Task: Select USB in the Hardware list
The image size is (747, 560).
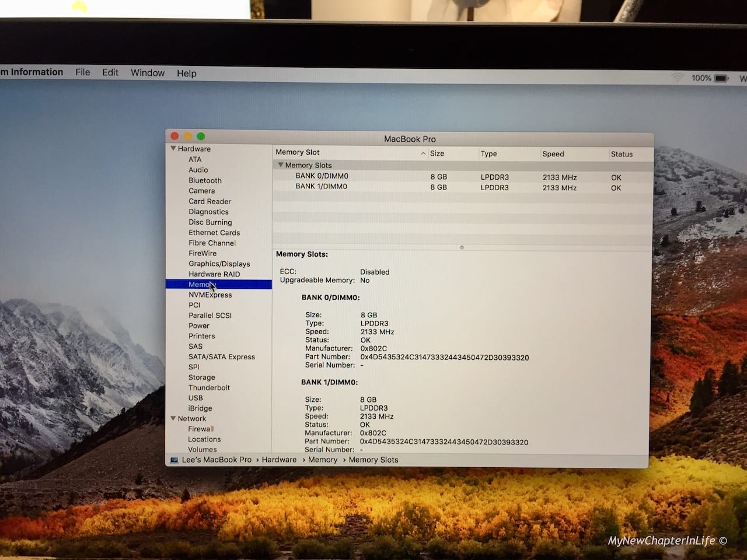Action: (196, 398)
